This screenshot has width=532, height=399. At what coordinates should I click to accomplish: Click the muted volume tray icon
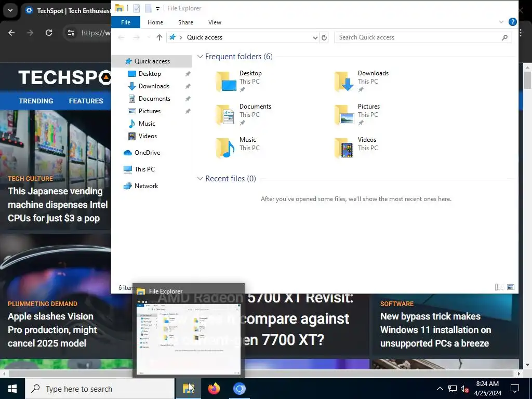tap(464, 389)
